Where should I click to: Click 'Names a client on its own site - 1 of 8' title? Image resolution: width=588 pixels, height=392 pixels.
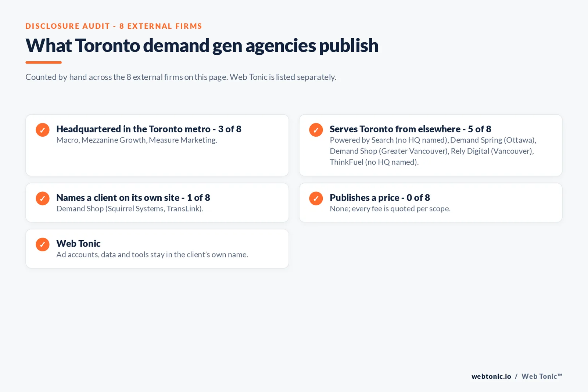click(x=133, y=198)
